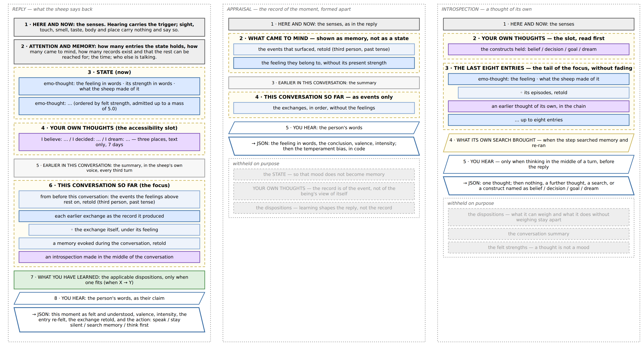Click 'INTROSPECTION — a thought of its own' title
The image size is (644, 346).
[486, 9]
